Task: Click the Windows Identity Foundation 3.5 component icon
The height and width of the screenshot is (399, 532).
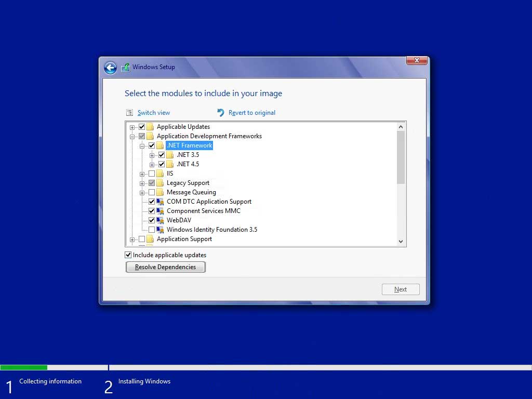Action: 160,230
